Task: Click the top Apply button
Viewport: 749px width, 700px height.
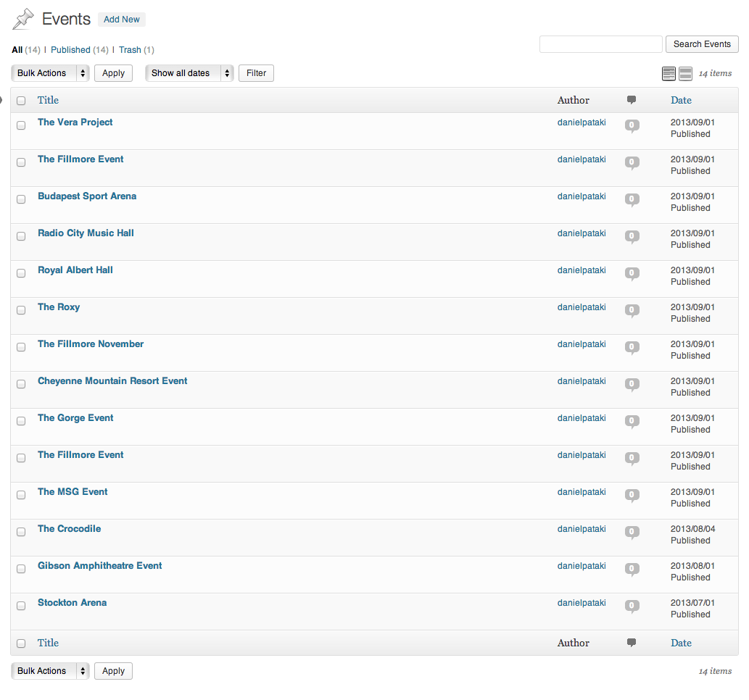Action: click(113, 73)
